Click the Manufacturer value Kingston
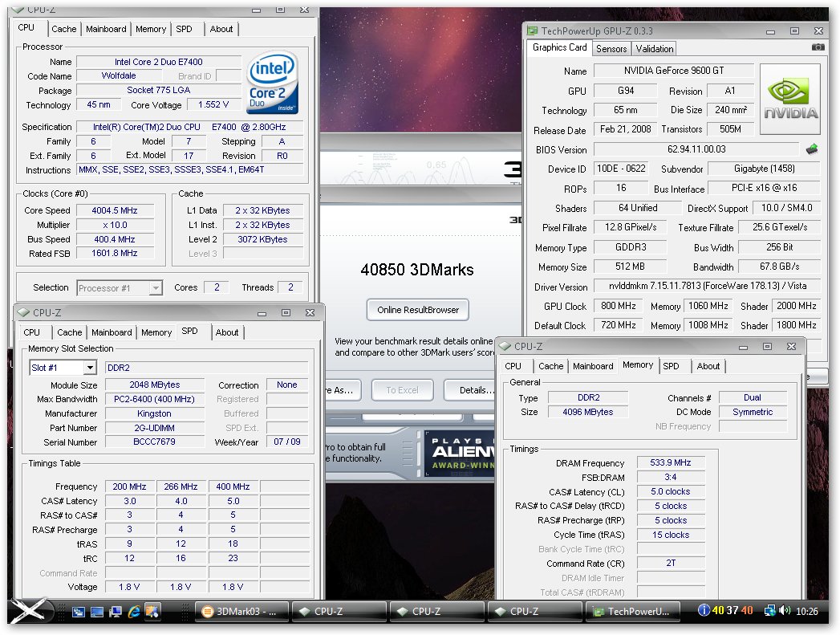840x635 pixels. click(154, 413)
